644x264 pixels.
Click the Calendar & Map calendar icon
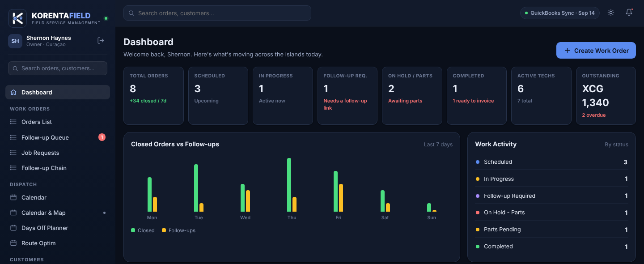[13, 213]
